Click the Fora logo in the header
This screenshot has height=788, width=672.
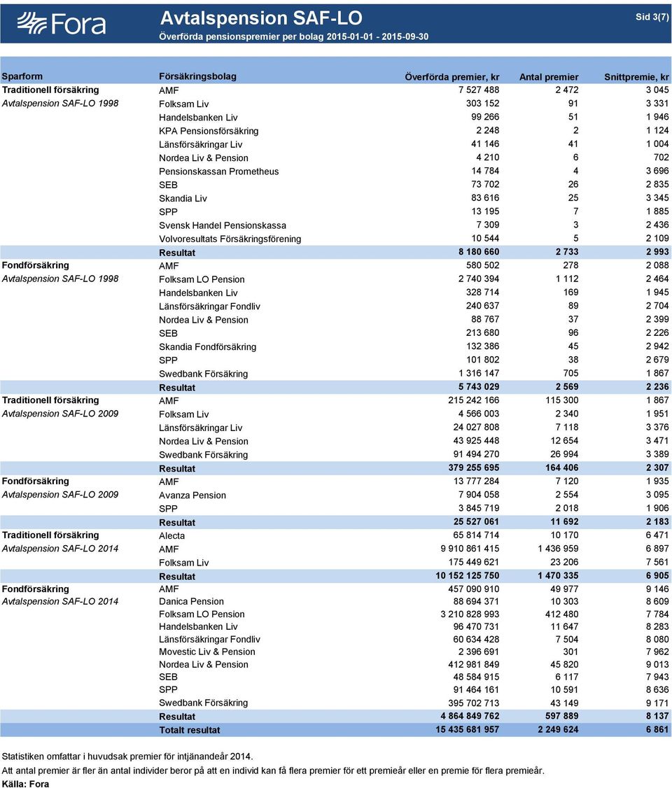click(62, 24)
